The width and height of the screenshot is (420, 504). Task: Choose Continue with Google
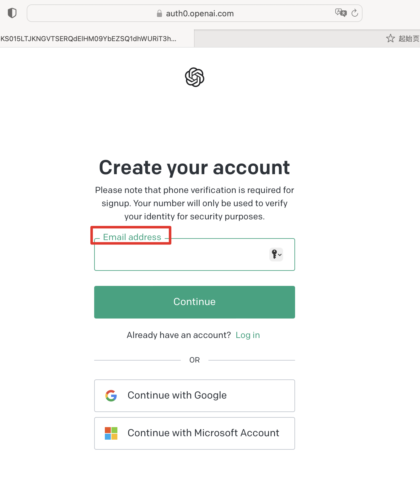click(x=195, y=395)
